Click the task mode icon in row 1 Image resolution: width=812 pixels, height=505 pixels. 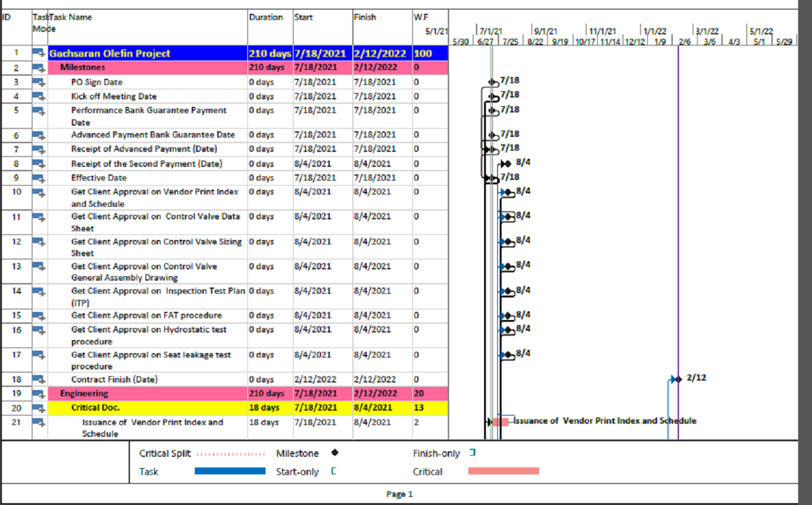click(x=39, y=53)
